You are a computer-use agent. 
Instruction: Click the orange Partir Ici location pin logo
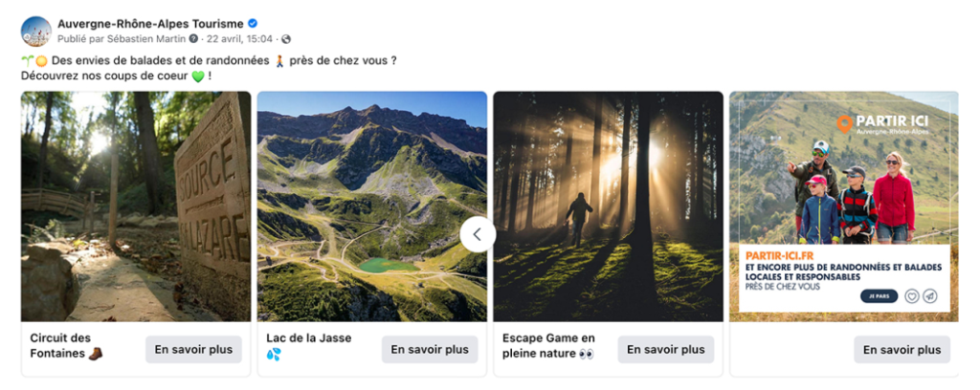coord(844,123)
